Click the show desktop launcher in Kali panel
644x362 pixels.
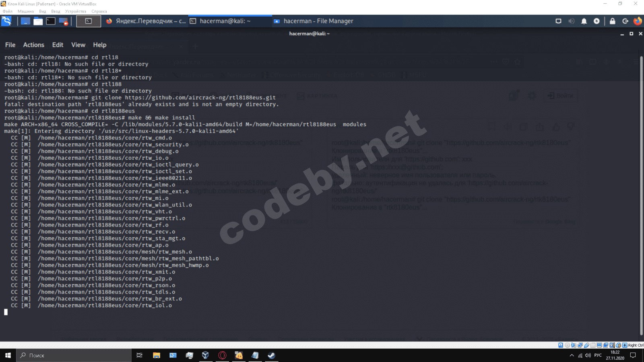(25, 21)
